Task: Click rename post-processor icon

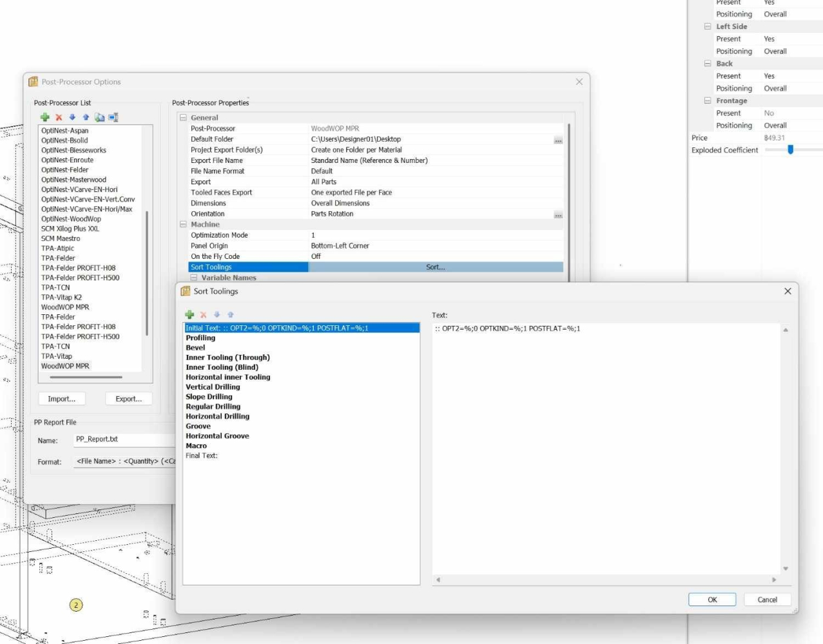Action: coord(113,117)
